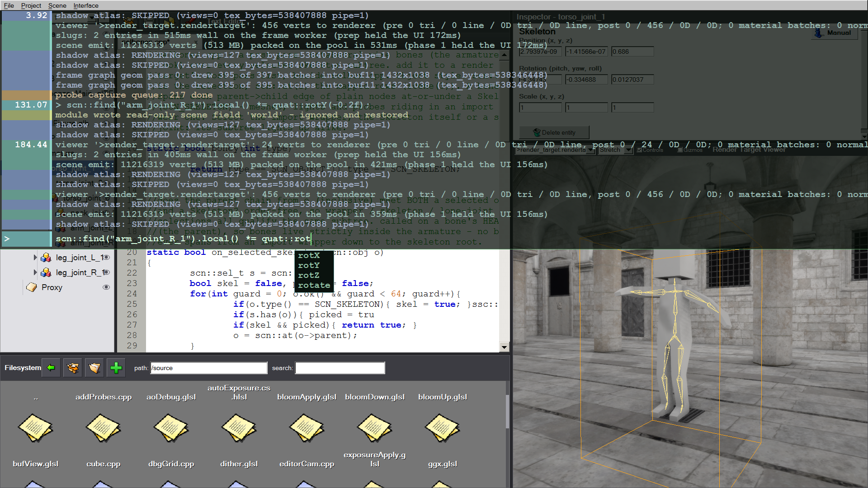Screen dimensions: 868x488
Task: Select the leg_joint_R_1 tree row label
Action: [80, 272]
